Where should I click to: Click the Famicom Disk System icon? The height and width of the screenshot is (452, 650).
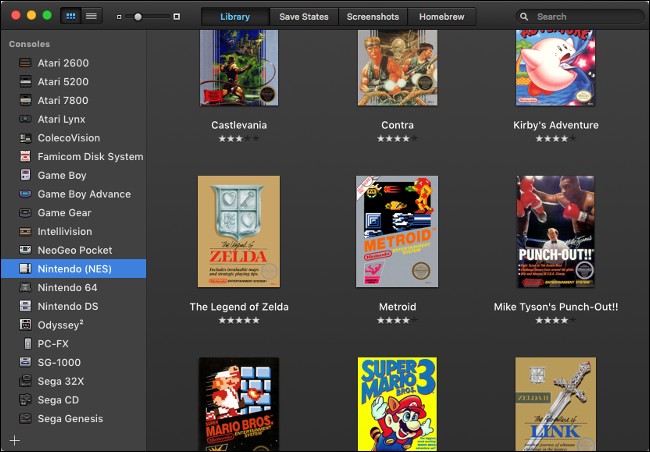pos(25,157)
